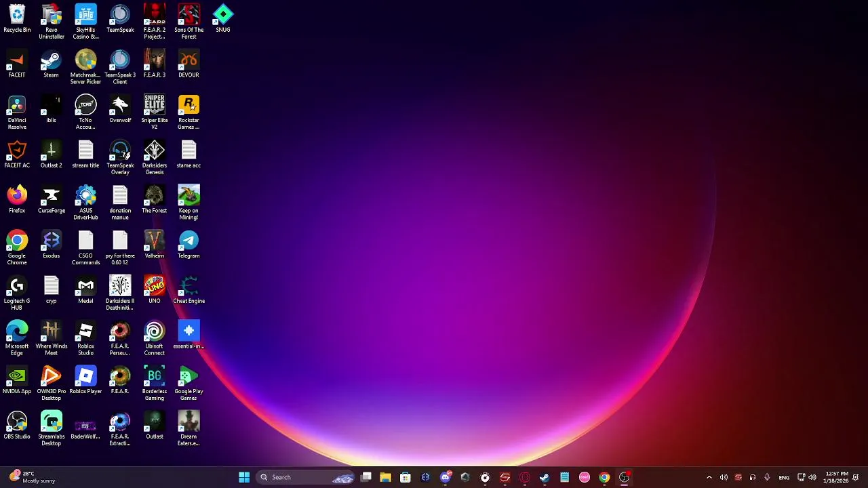Screen dimensions: 868x488
Task: Select the Revo Uninstaller shortcut
Action: [52, 22]
